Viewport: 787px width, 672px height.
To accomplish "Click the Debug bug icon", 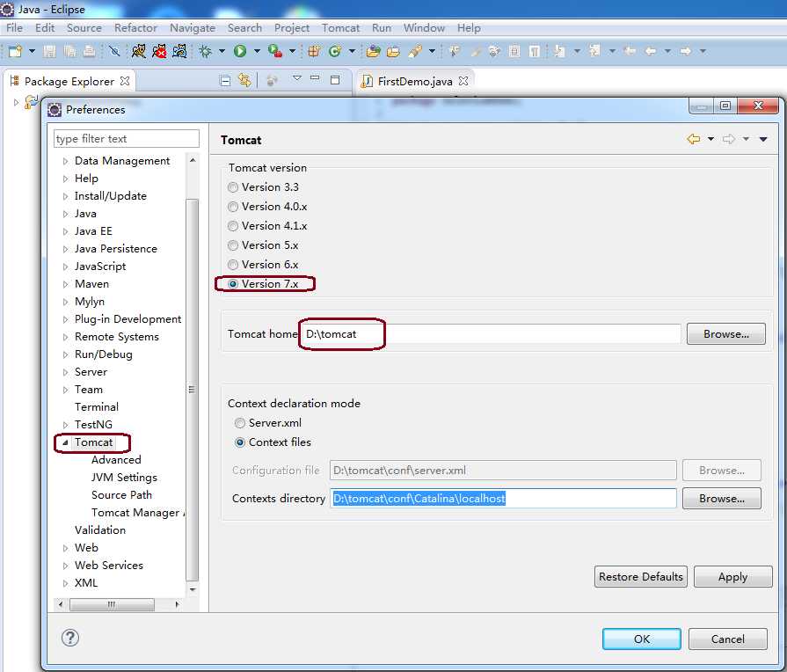I will (205, 51).
